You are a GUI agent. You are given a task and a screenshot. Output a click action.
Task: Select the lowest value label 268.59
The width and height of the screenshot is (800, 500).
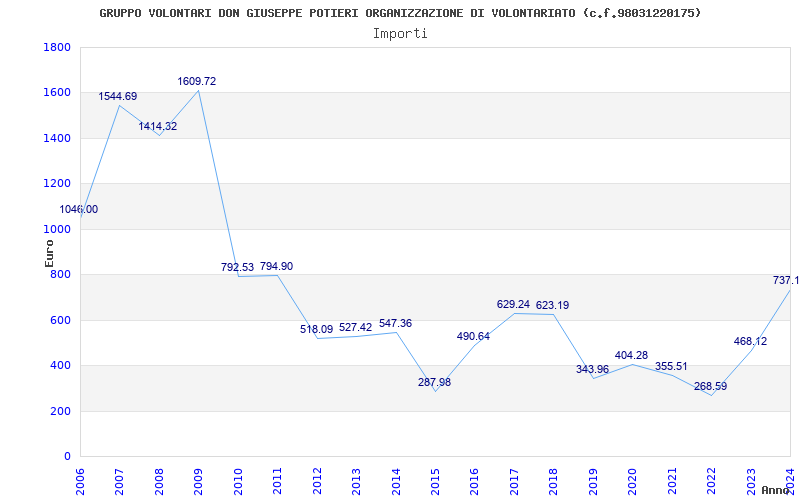(710, 386)
